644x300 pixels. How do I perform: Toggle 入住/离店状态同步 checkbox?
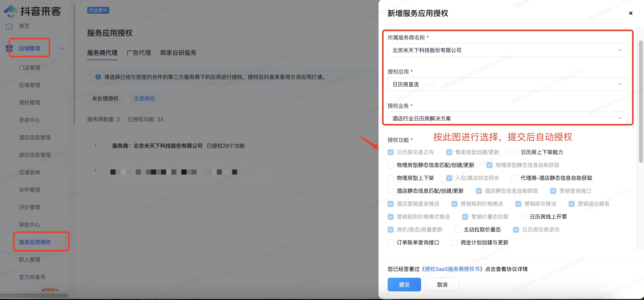click(x=449, y=178)
